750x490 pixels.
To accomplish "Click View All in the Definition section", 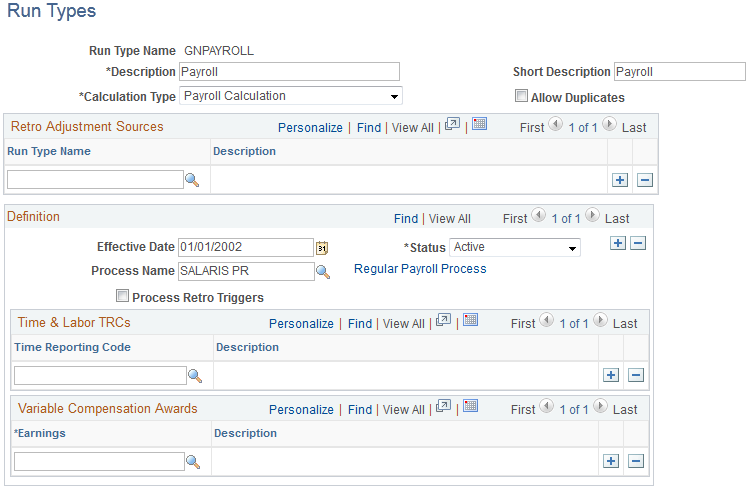I will point(450,219).
